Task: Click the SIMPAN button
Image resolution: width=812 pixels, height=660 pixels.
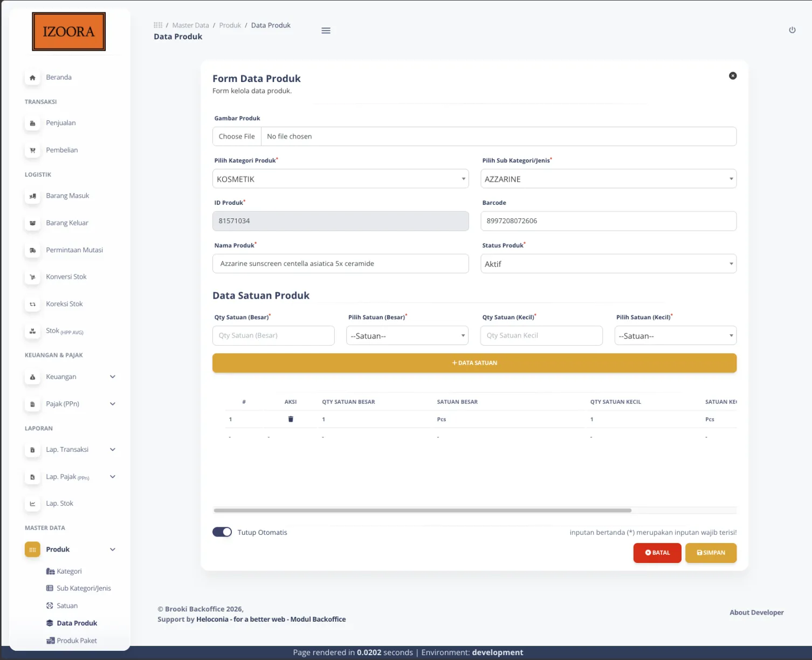Action: [x=711, y=553]
